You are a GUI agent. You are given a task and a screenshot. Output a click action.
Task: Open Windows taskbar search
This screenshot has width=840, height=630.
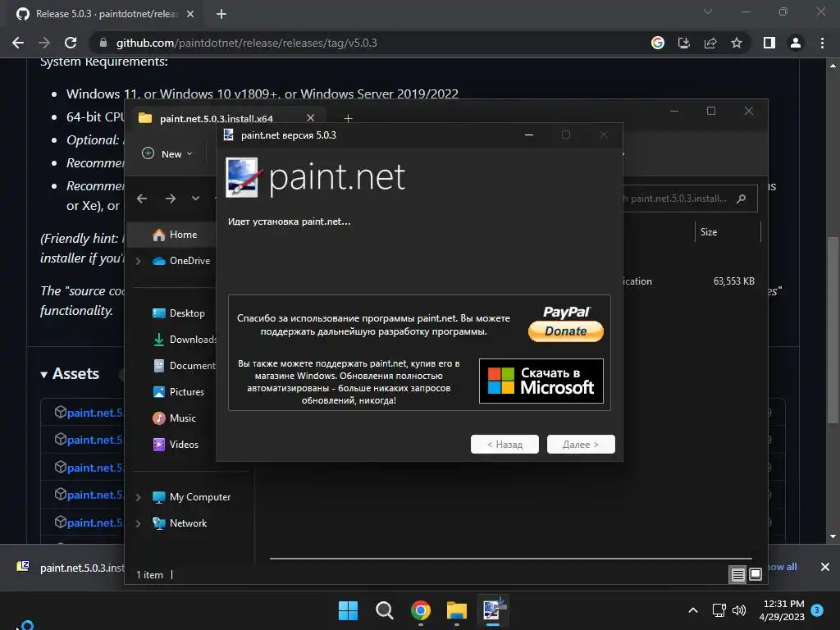tap(384, 610)
